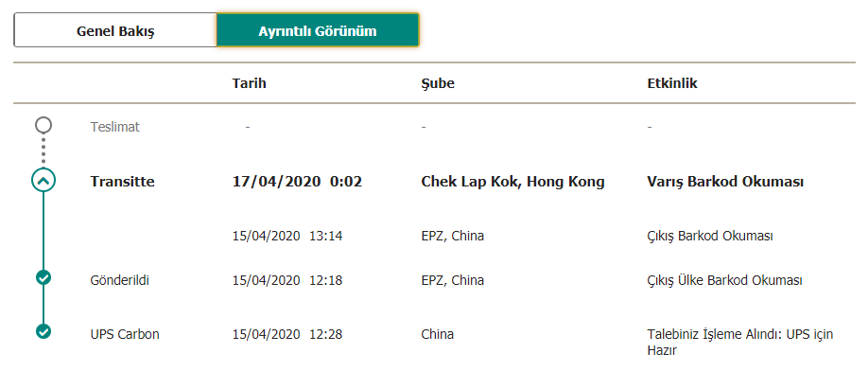The height and width of the screenshot is (389, 868).
Task: Click the bold Transitte status label
Action: tap(122, 182)
